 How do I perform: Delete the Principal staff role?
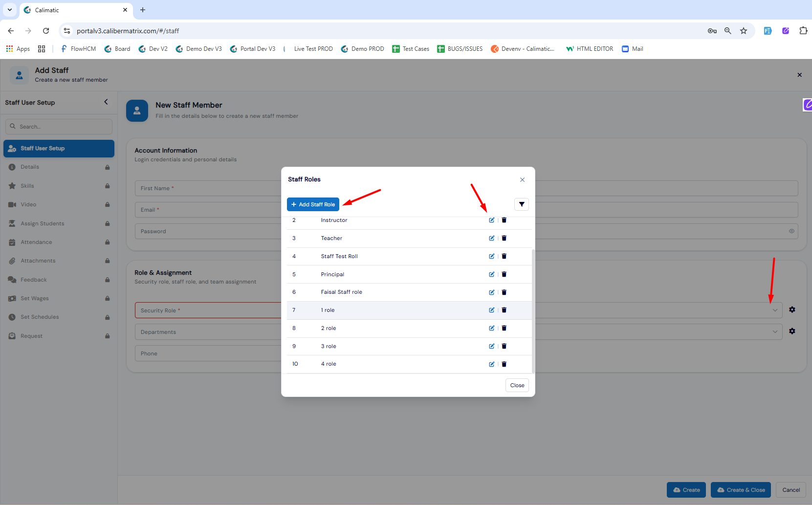[504, 274]
